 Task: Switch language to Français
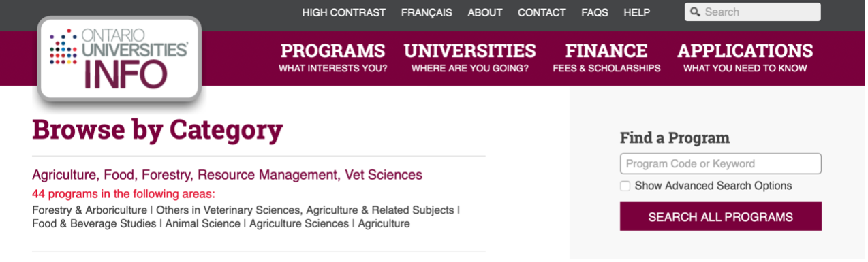pos(427,12)
